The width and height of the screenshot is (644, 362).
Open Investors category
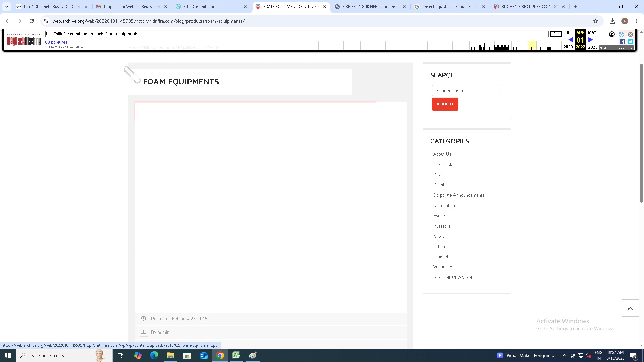click(x=442, y=226)
